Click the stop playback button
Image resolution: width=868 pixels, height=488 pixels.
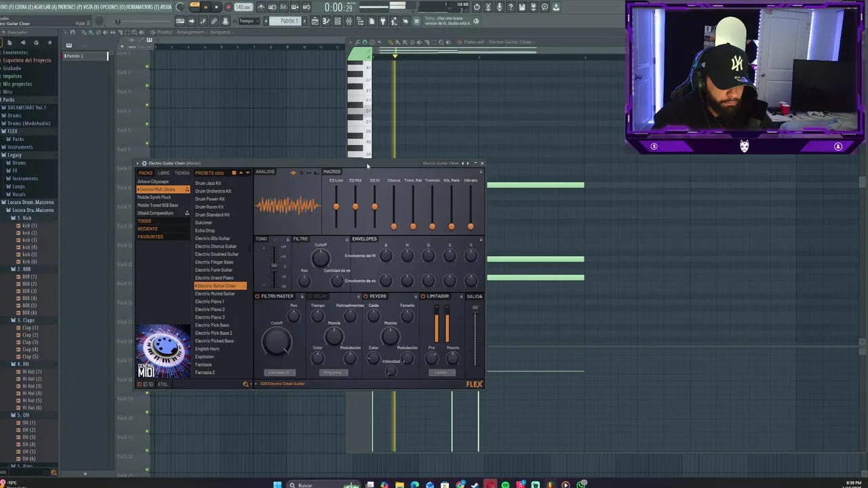[216, 7]
